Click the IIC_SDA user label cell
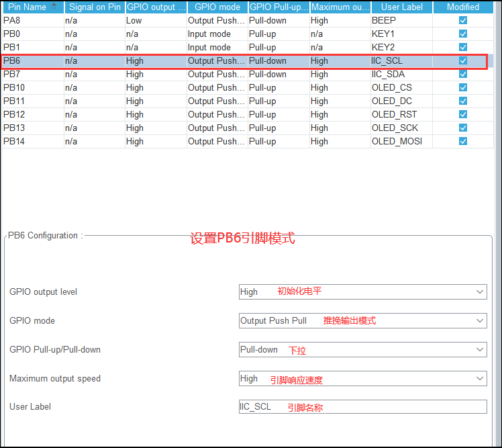Image resolution: width=502 pixels, height=448 pixels. point(401,75)
